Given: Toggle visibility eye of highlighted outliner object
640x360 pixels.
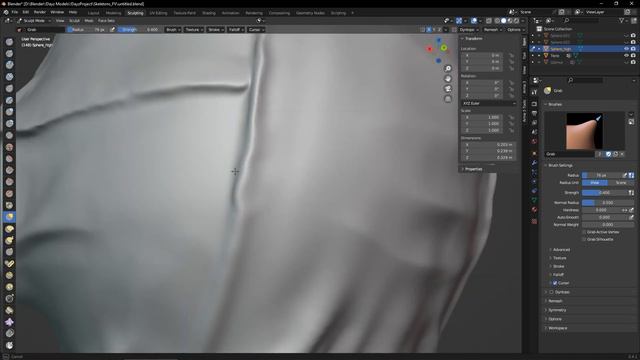Looking at the screenshot, I should (627, 49).
